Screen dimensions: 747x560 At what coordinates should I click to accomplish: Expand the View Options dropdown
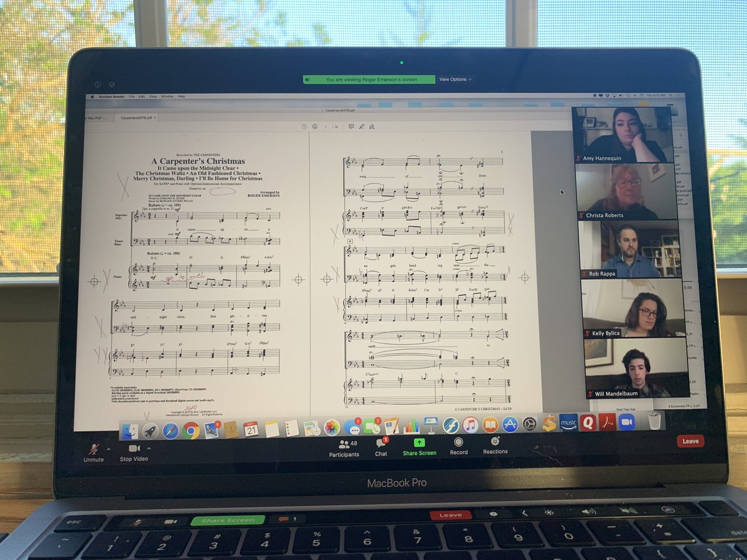456,80
